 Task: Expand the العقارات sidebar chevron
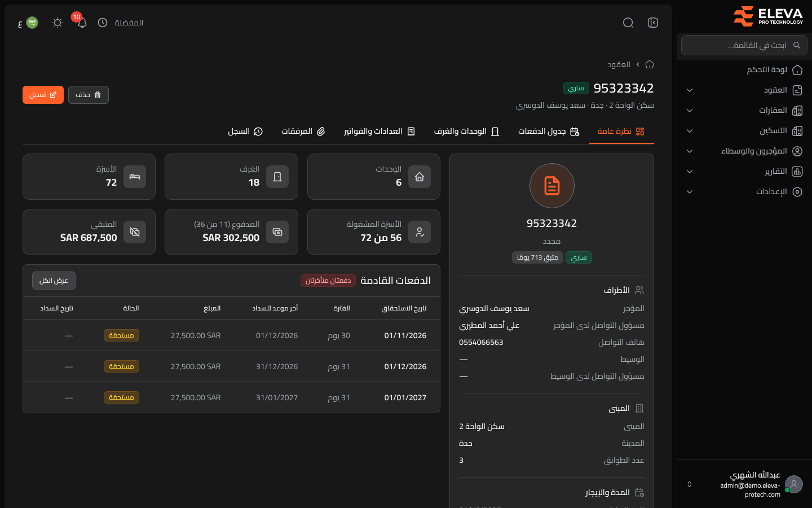tap(690, 111)
